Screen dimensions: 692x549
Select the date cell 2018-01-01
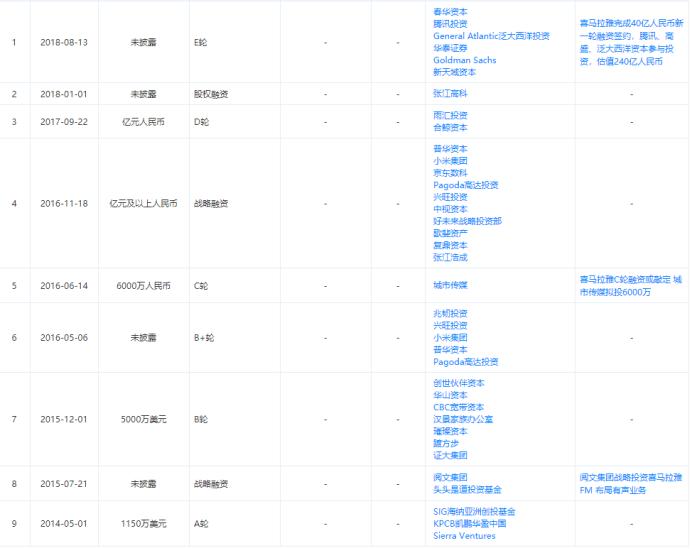tap(64, 94)
